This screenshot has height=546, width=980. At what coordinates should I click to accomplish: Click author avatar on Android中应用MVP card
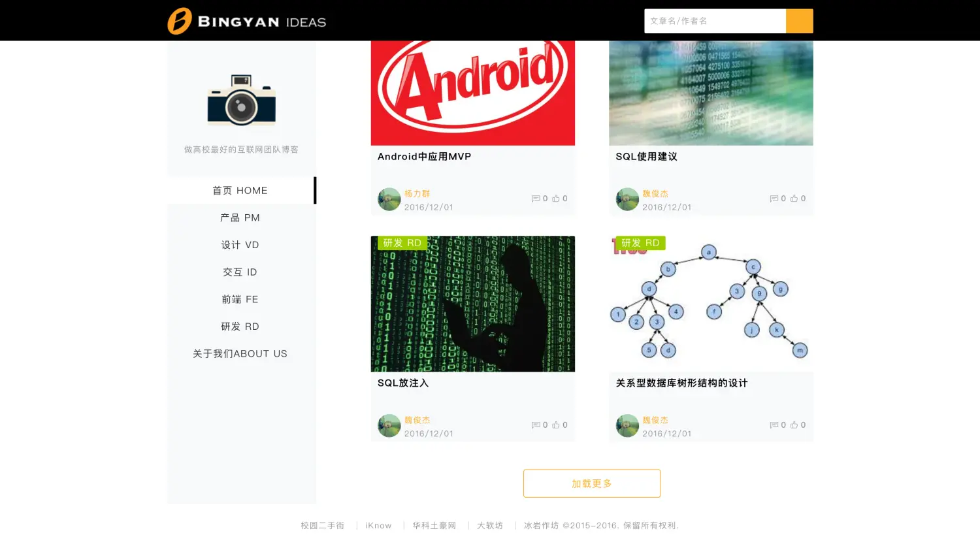point(389,199)
